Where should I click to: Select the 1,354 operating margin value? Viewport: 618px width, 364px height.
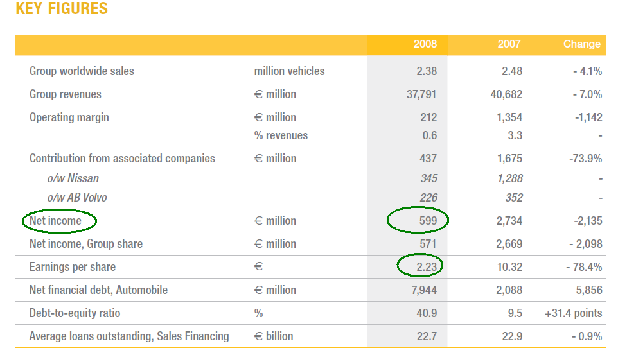pos(509,117)
